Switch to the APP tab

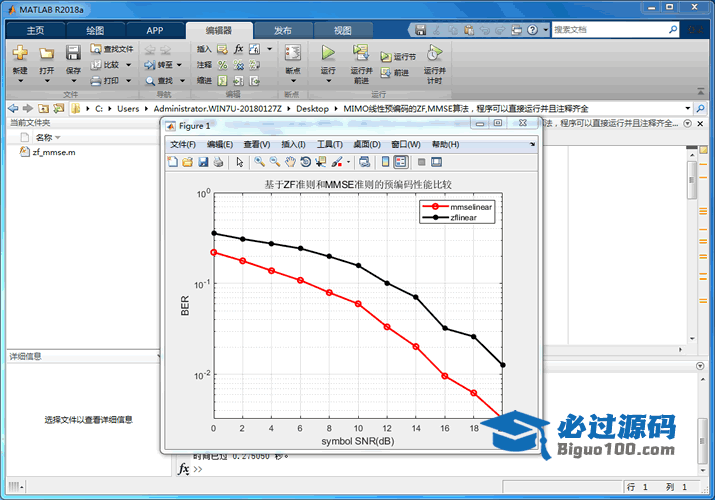(155, 31)
